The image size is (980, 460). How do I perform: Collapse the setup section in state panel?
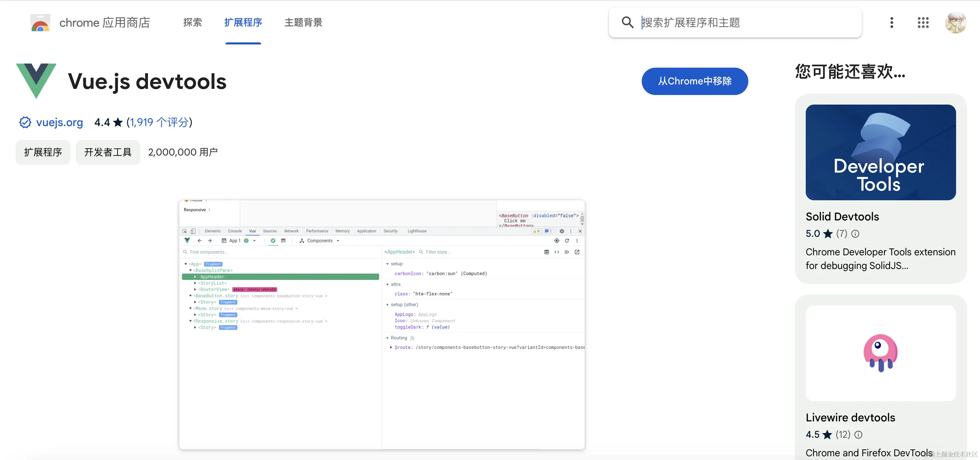387,264
